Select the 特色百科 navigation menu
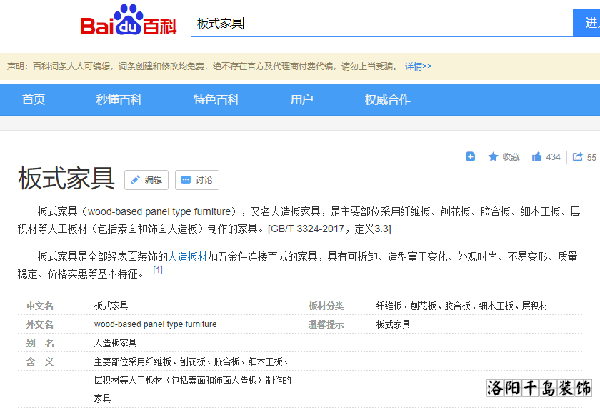The width and height of the screenshot is (600, 410). click(216, 99)
